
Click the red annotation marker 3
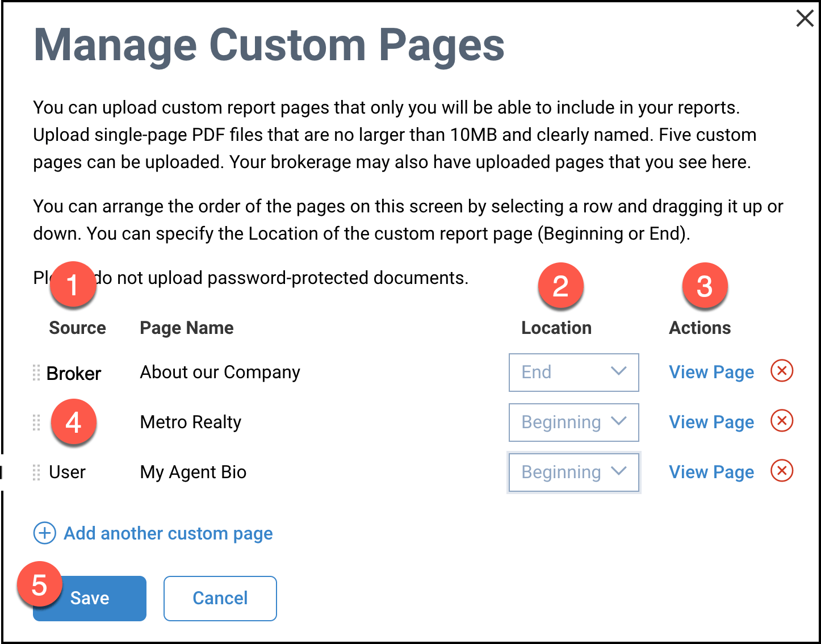coord(705,286)
